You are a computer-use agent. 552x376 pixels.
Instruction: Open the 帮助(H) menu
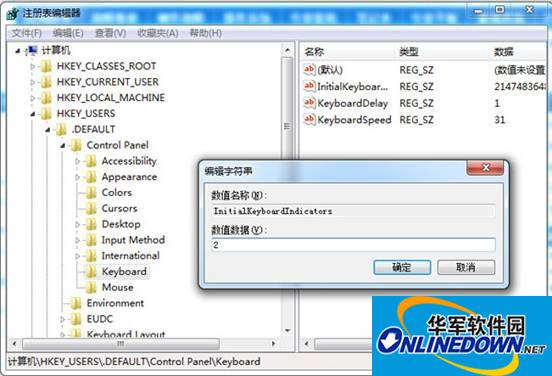click(206, 33)
